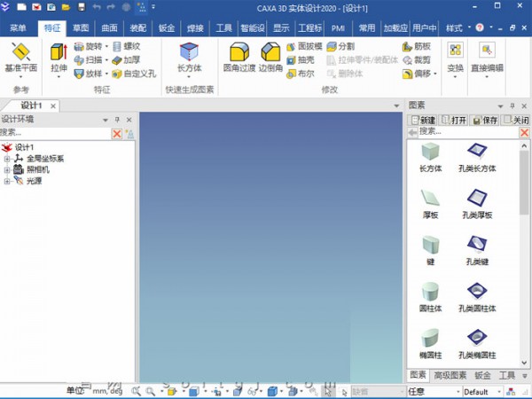The image size is (532, 399).
Task: Open the 钣金 sheet metal ribbon tab
Action: (167, 27)
